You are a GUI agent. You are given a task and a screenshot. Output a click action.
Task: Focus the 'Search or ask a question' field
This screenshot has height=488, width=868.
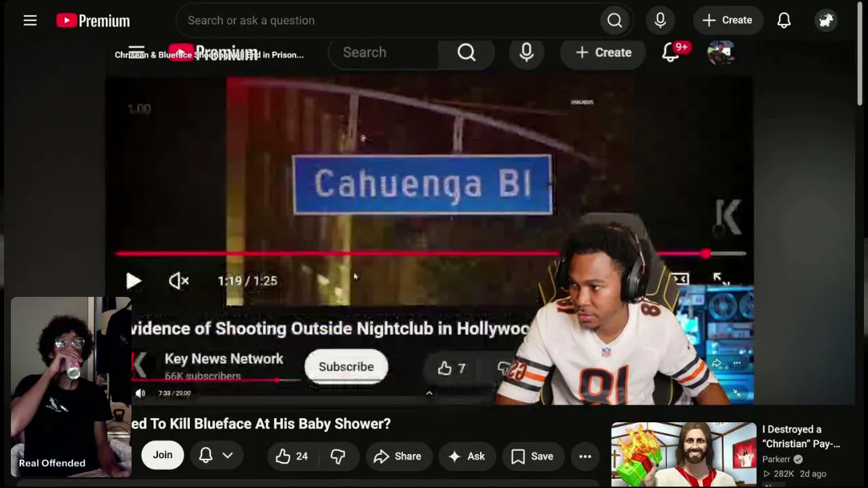(x=387, y=20)
